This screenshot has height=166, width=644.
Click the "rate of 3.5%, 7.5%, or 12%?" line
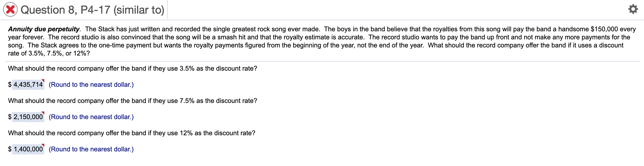pos(49,53)
